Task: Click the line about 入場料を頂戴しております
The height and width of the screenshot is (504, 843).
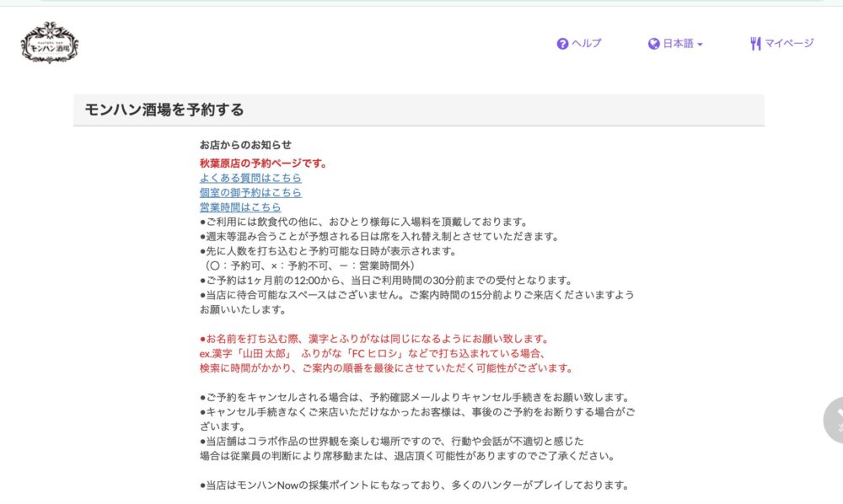Action: [364, 222]
